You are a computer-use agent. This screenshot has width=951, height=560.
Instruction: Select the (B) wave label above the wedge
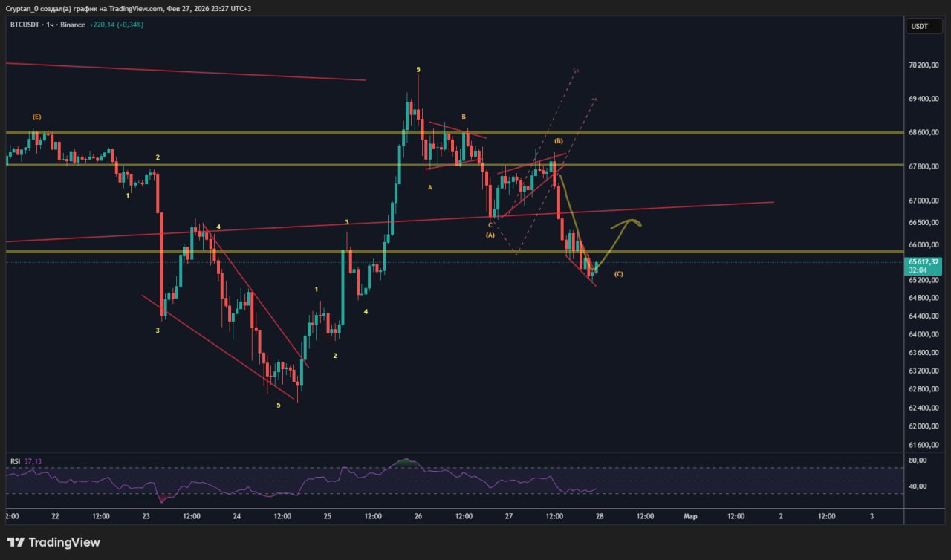558,141
